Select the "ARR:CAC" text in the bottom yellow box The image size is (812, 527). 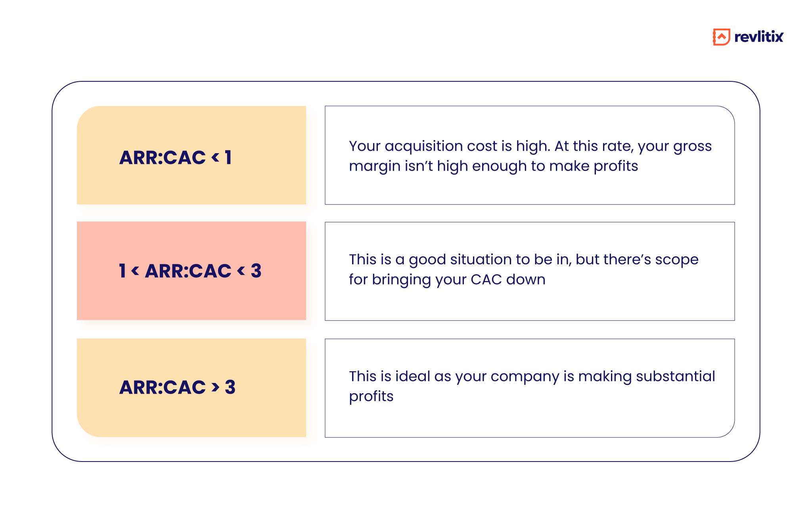tap(163, 387)
